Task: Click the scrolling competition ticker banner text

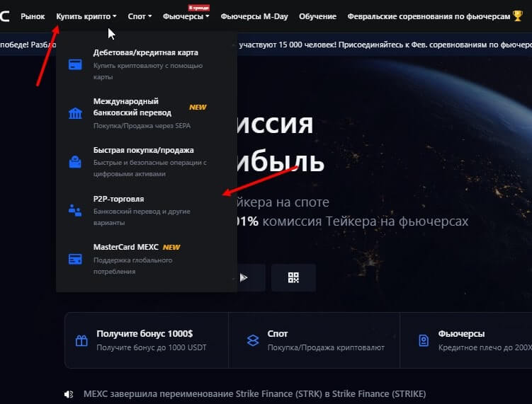Action: [x=383, y=45]
